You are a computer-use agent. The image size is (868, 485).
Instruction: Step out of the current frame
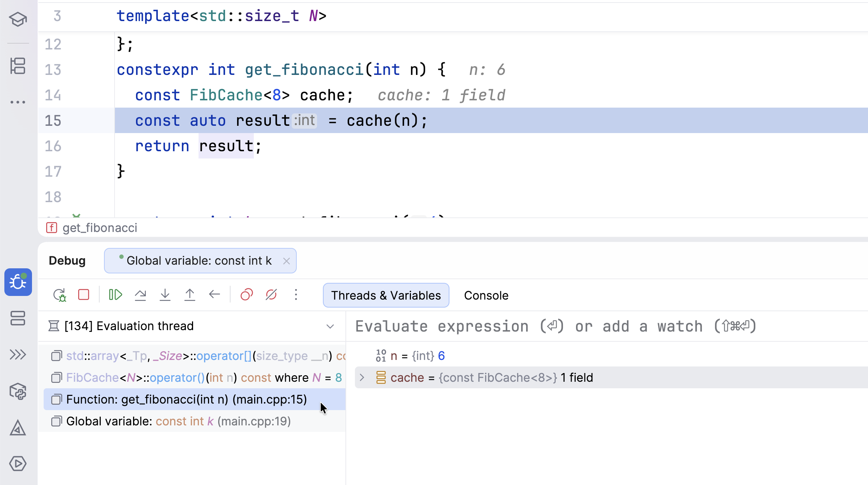(x=190, y=295)
